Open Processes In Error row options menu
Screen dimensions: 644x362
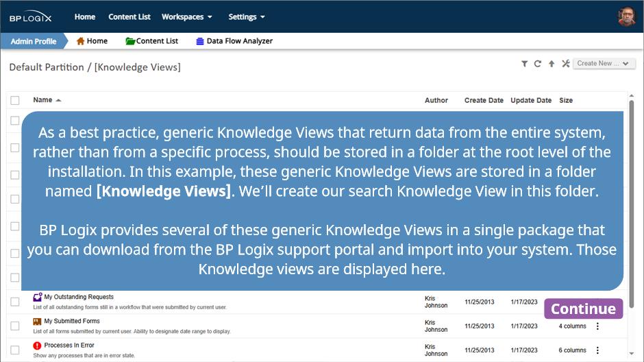[x=597, y=350]
